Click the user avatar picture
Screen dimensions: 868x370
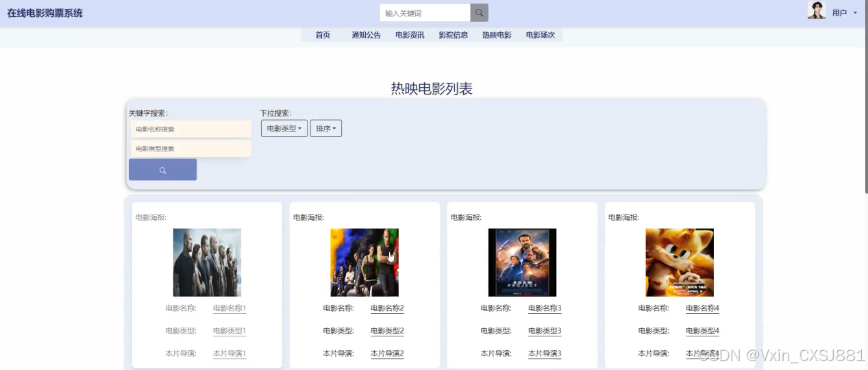[x=817, y=10]
